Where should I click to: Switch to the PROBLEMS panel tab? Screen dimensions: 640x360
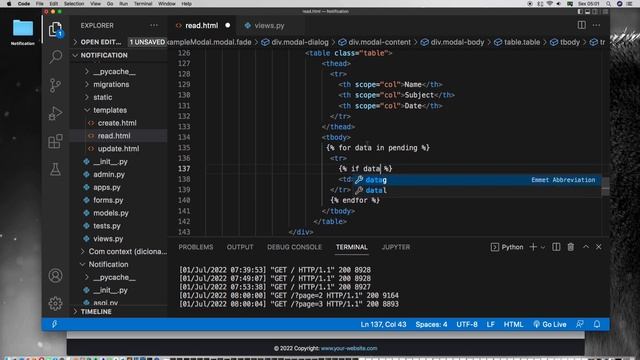(196, 247)
